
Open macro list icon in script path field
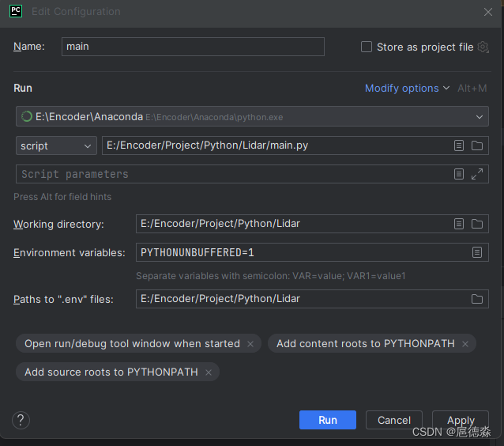[459, 146]
